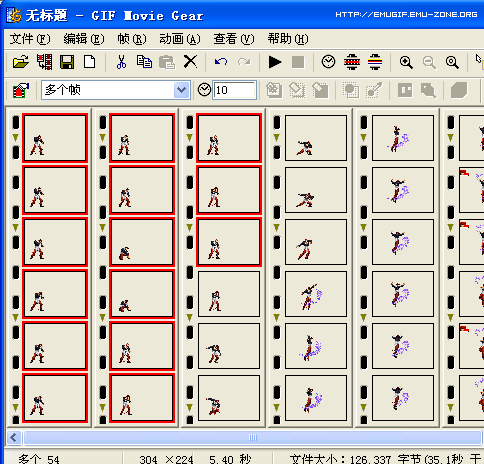Select bottom frame in first column
This screenshot has height=464, width=484.
[55, 398]
